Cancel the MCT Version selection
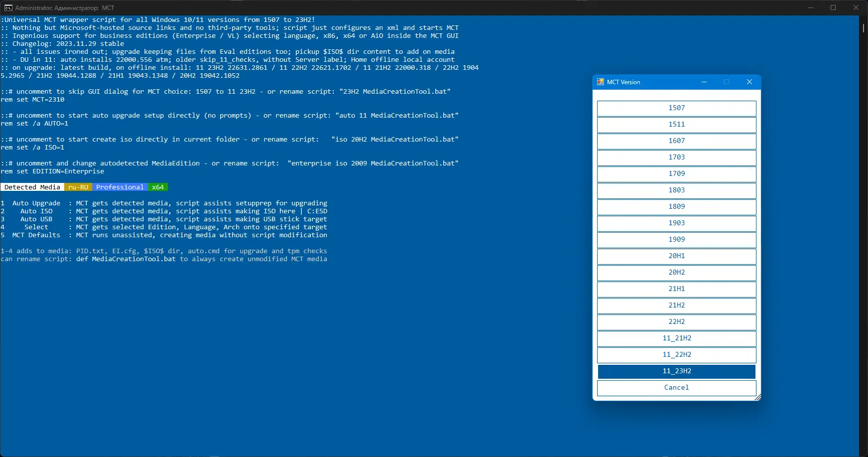Image resolution: width=868 pixels, height=457 pixels. [x=677, y=388]
